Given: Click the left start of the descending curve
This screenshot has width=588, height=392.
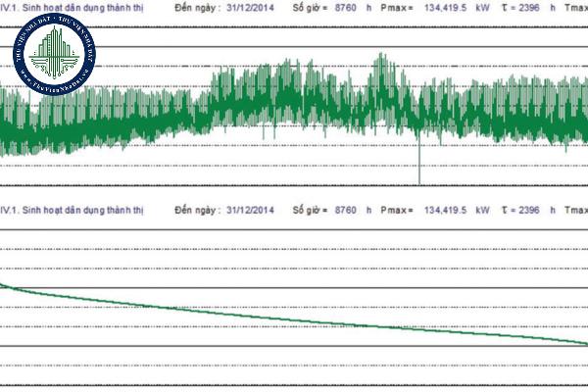Looking at the screenshot, I should (x=3, y=285).
